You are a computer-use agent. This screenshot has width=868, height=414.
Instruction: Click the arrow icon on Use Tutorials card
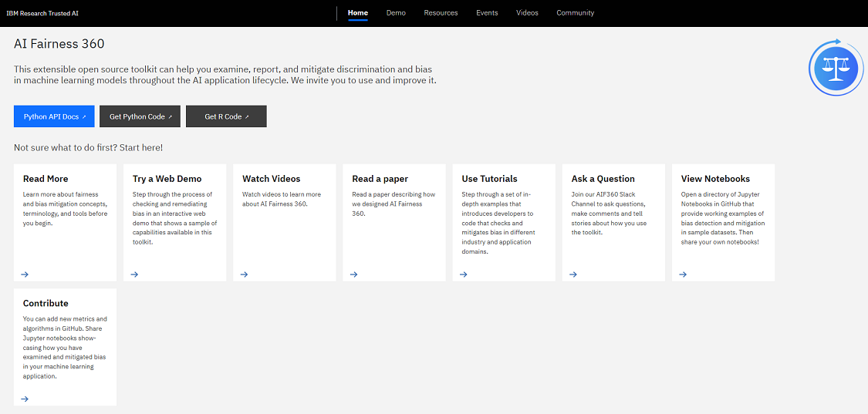464,274
